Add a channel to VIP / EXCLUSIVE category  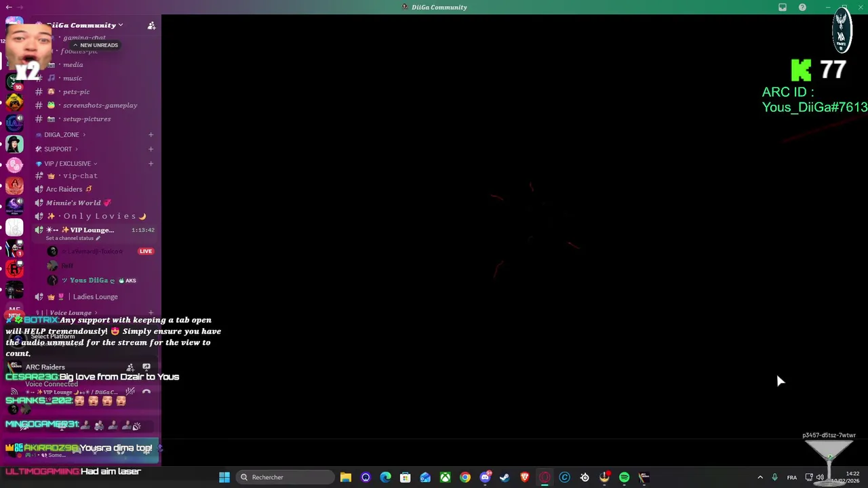point(151,163)
